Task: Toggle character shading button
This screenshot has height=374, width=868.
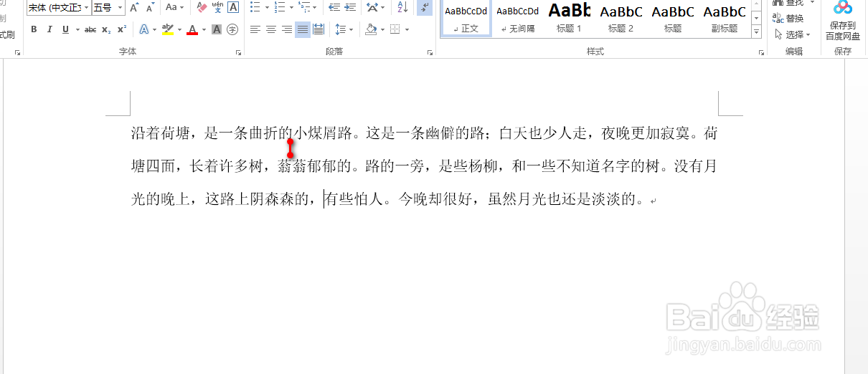Action: click(x=217, y=29)
